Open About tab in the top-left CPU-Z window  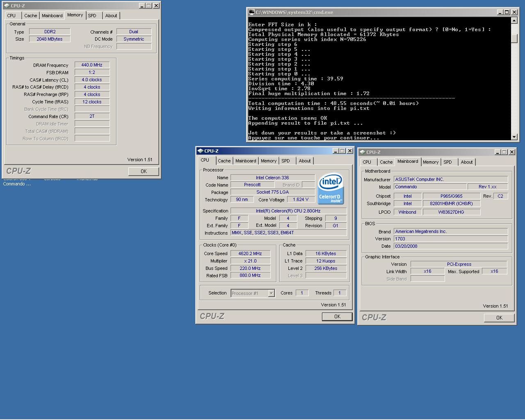coord(111,16)
